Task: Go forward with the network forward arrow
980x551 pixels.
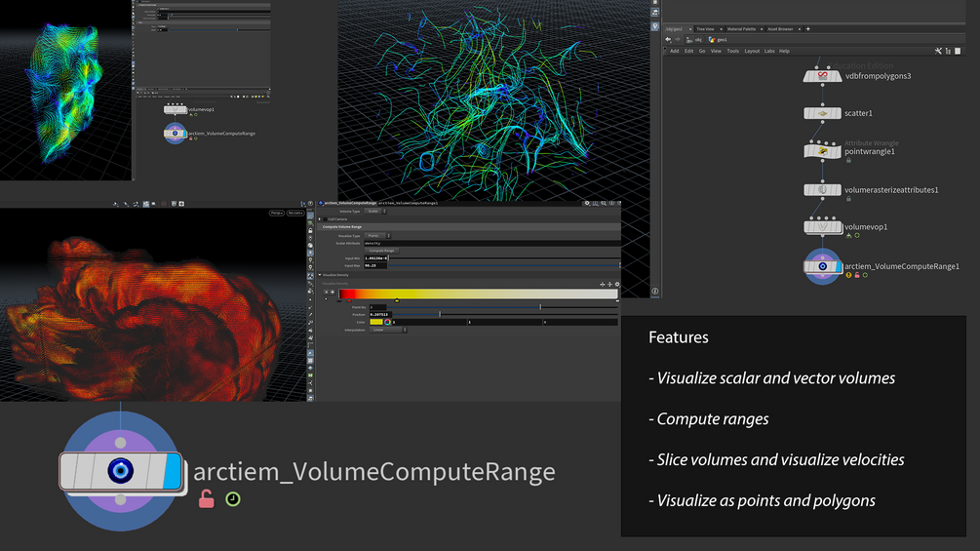Action: point(678,39)
